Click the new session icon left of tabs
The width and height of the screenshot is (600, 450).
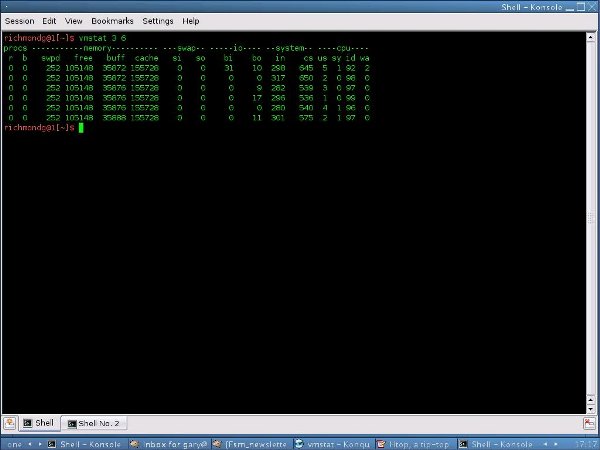(x=9, y=423)
